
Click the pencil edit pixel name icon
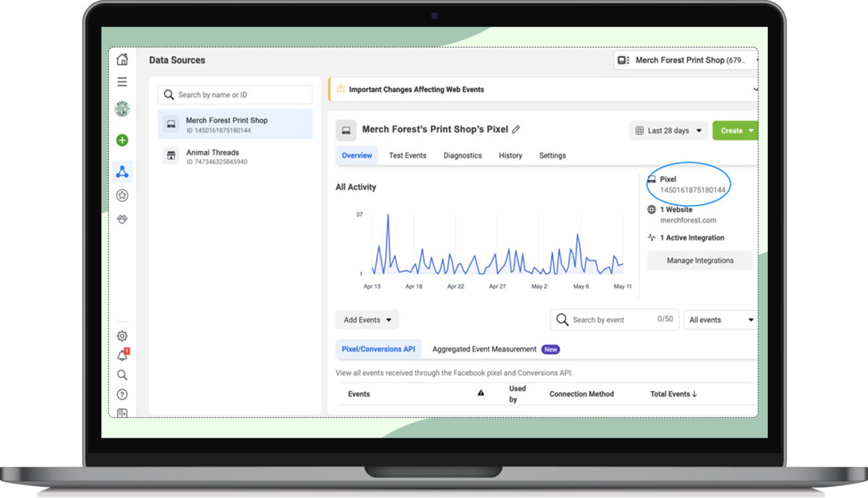pos(516,129)
